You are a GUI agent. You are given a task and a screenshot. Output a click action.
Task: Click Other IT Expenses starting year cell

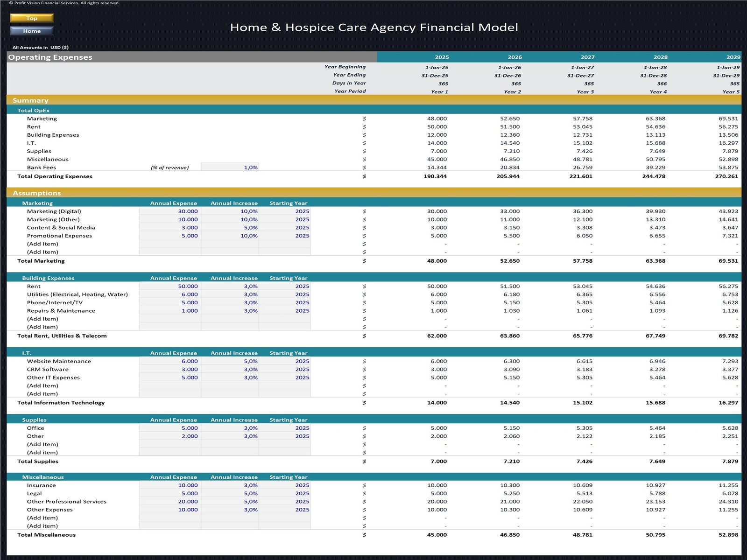tap(284, 378)
